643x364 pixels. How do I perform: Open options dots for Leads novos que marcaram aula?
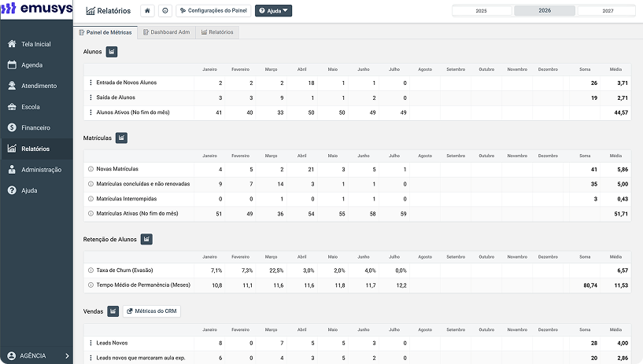(91, 358)
